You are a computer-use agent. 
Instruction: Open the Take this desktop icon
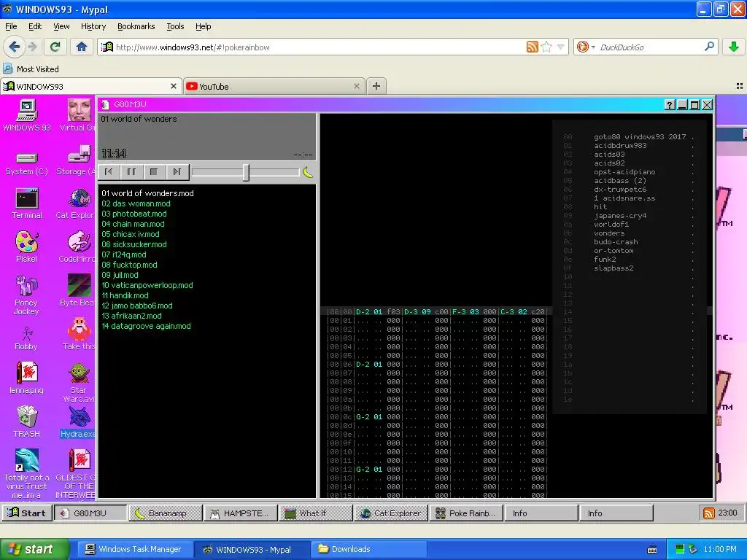[79, 333]
